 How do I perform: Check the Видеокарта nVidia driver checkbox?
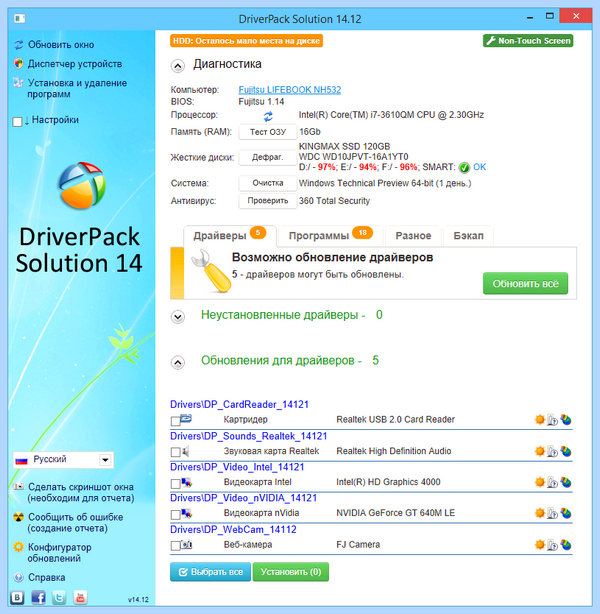[x=175, y=515]
